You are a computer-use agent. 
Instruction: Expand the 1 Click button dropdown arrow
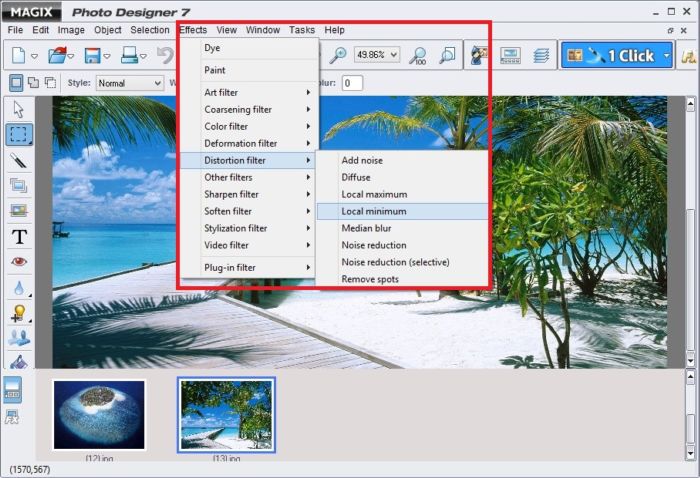click(x=667, y=55)
